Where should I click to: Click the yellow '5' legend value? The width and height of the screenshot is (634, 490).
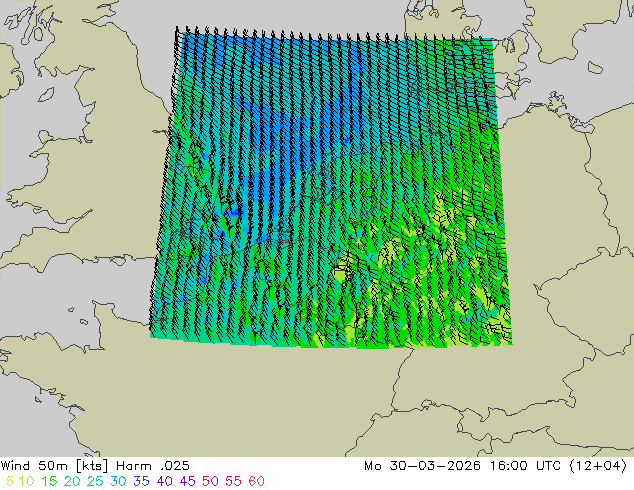click(10, 481)
